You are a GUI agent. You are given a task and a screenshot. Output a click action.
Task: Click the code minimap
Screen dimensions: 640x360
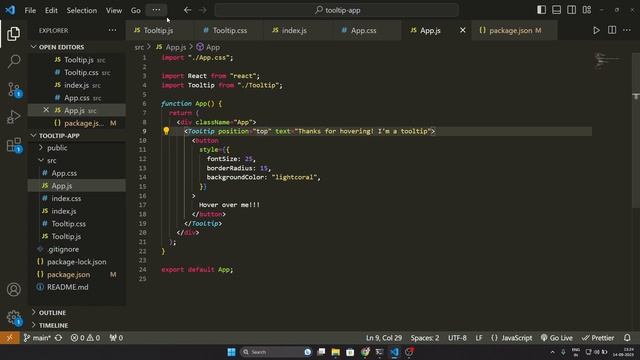[607, 61]
